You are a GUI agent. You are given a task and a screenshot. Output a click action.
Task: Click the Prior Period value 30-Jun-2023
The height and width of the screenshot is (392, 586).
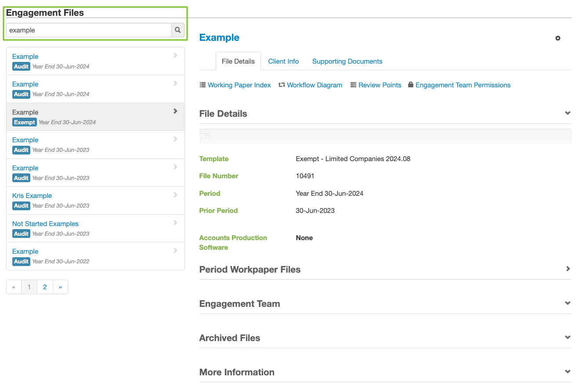(315, 211)
